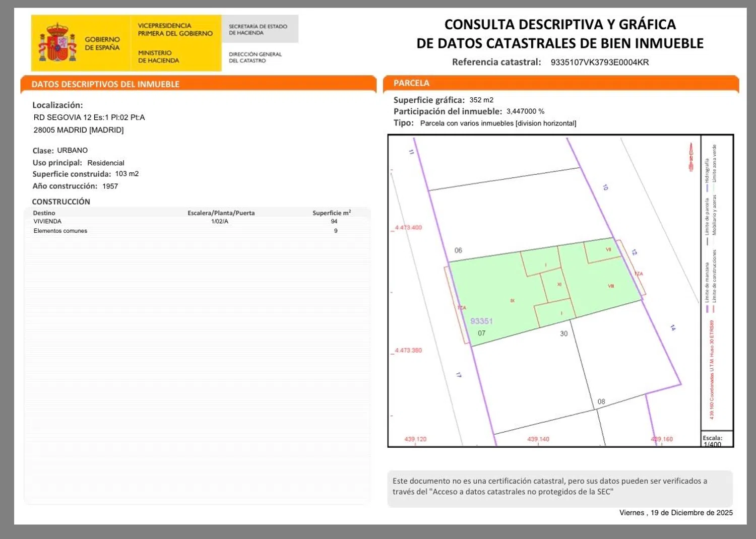The width and height of the screenshot is (756, 539).
Task: Click the SEC verification notice text
Action: pyautogui.click(x=549, y=487)
